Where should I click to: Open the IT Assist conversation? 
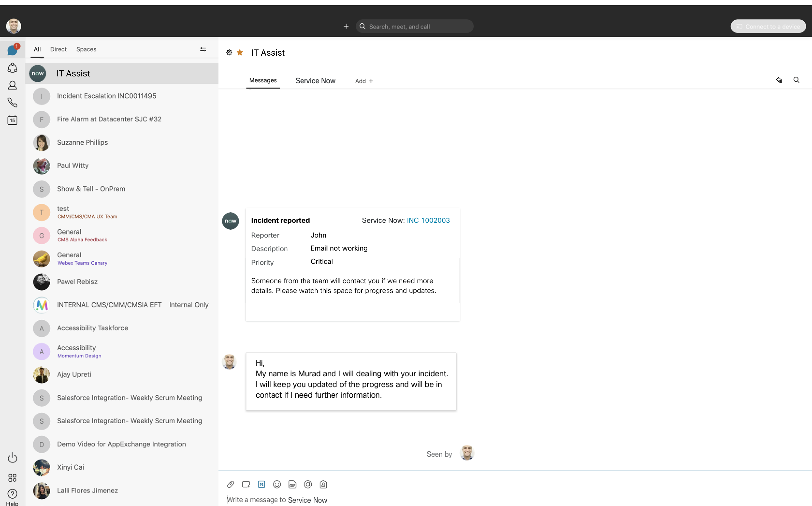122,73
